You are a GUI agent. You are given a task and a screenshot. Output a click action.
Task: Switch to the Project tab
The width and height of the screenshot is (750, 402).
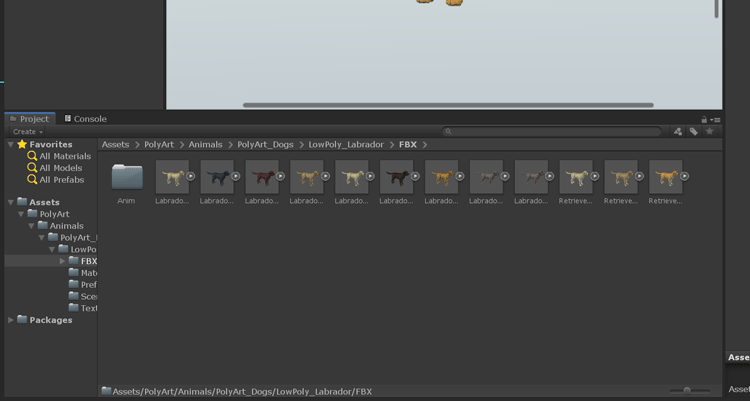30,119
